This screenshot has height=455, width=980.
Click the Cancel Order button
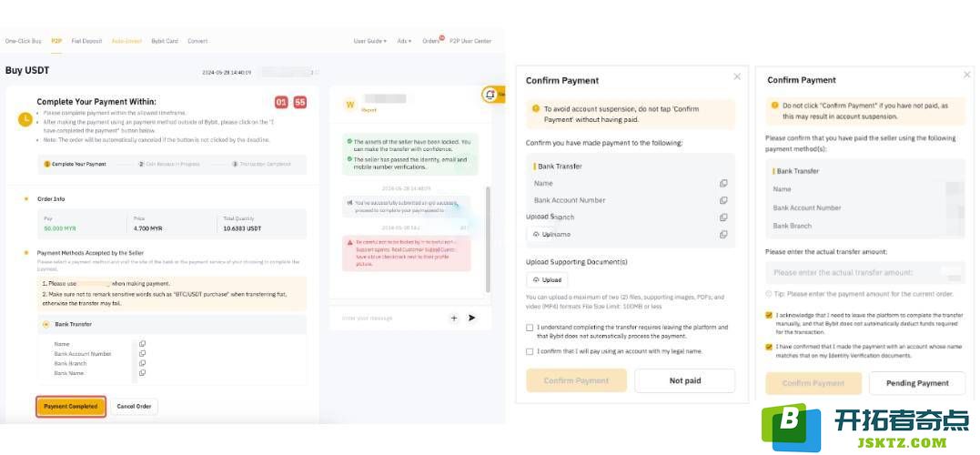[135, 406]
